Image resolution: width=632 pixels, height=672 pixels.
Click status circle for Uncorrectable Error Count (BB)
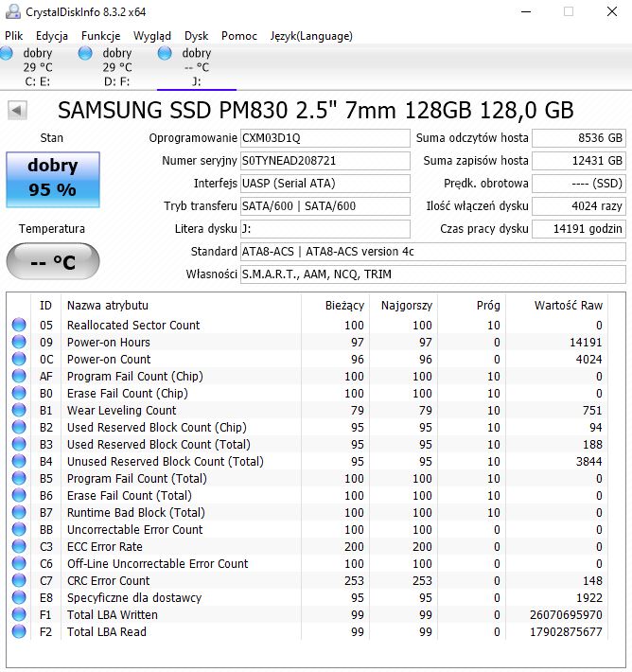[19, 529]
